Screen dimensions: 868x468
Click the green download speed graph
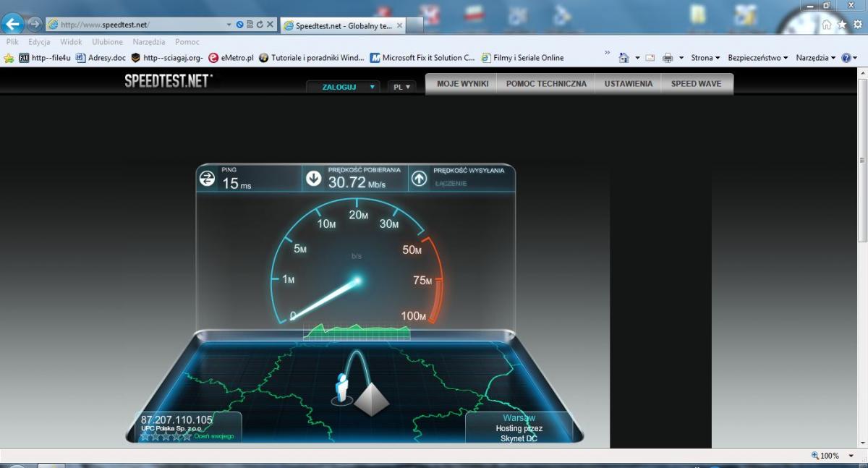pos(357,331)
